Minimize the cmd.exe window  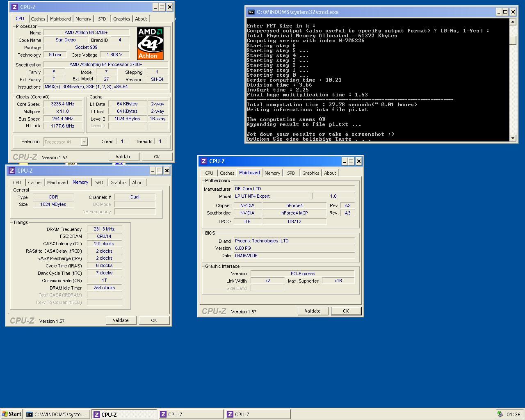pos(499,12)
